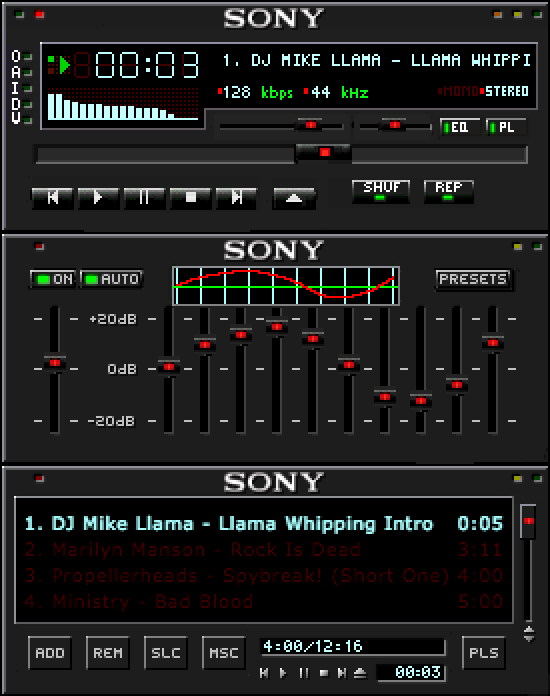The width and height of the screenshot is (550, 696).
Task: Click the orange minimize icon in main titlebar
Action: coord(498,15)
